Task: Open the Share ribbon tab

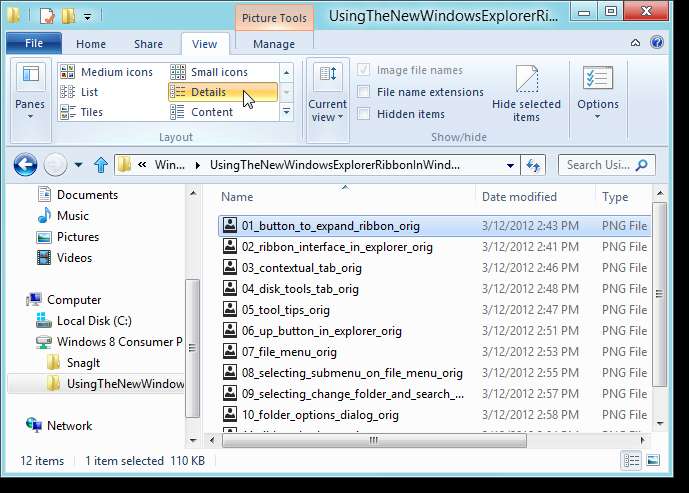Action: (x=148, y=44)
